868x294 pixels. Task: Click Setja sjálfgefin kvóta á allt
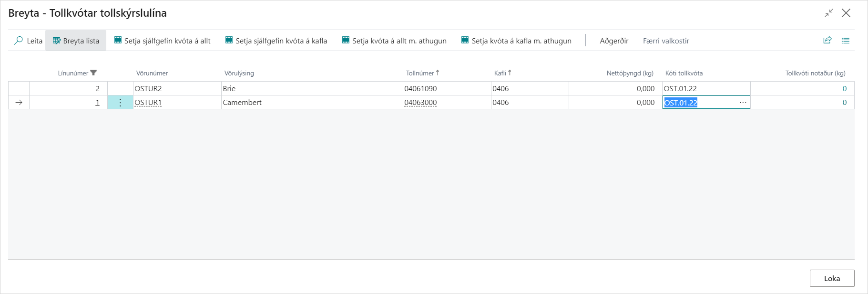pos(162,41)
